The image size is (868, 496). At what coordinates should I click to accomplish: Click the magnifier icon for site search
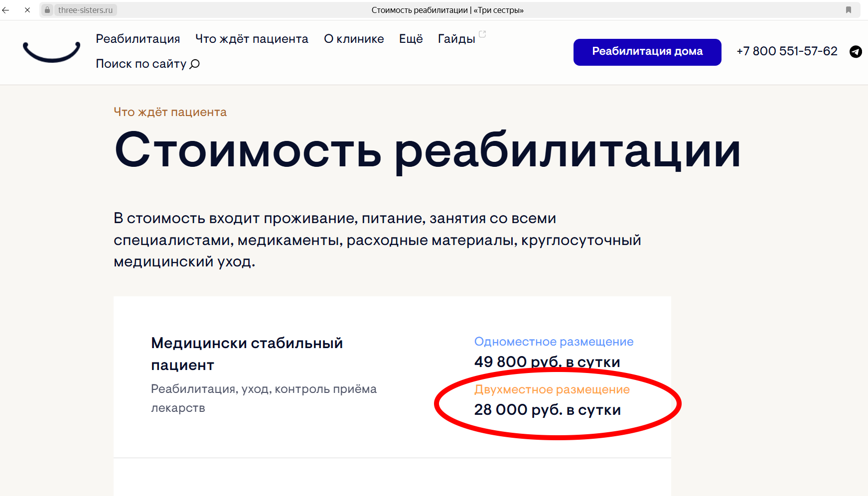click(x=195, y=64)
